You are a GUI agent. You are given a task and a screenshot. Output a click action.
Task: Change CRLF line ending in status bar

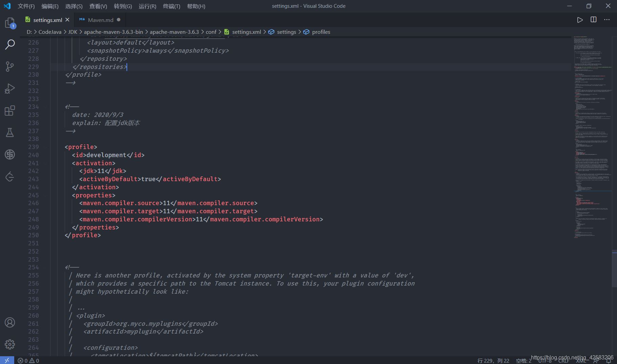click(x=564, y=360)
